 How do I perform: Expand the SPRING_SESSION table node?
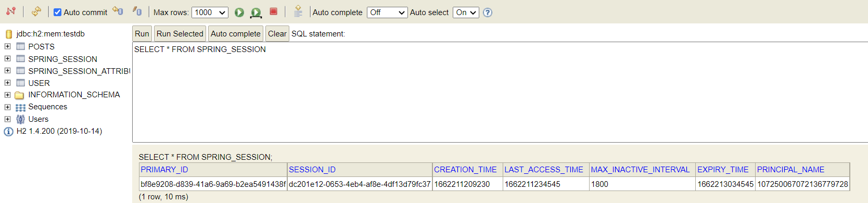pos(7,58)
